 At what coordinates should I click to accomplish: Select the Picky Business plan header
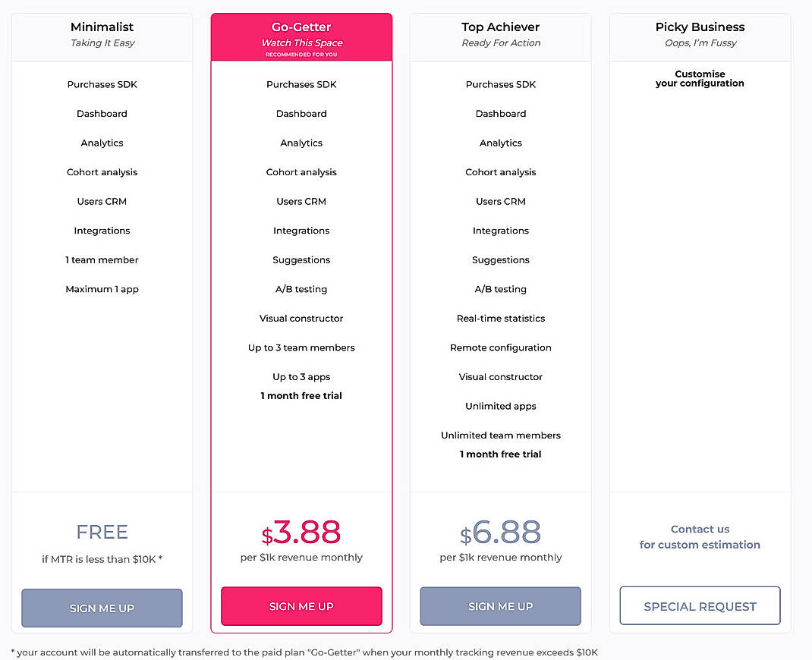click(700, 34)
